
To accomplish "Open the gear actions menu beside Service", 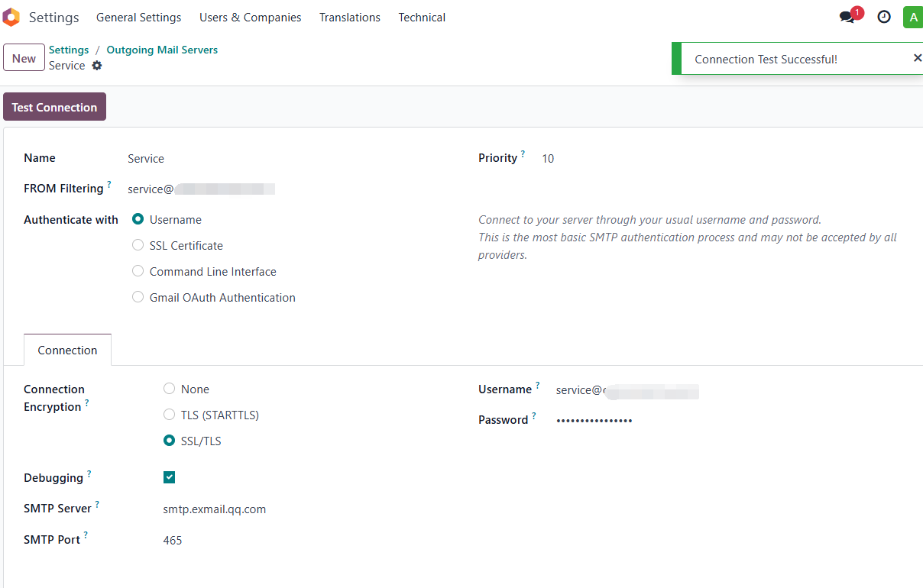I will click(x=97, y=66).
